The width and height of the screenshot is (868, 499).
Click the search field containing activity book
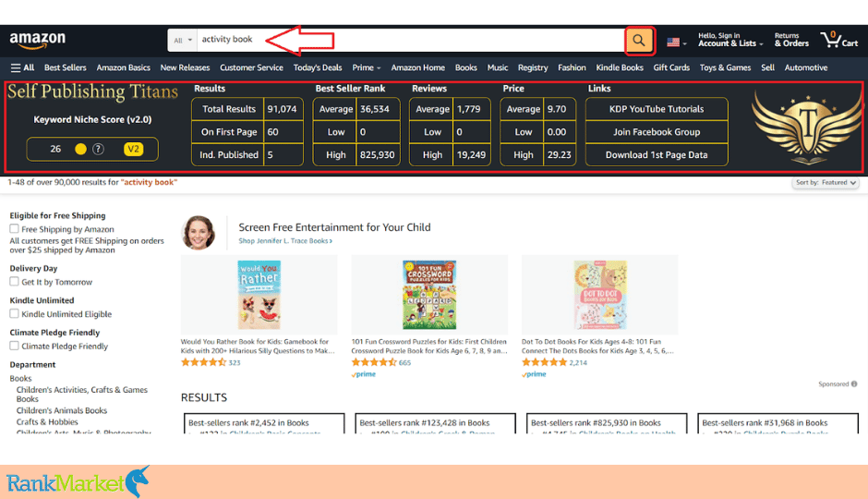click(410, 40)
